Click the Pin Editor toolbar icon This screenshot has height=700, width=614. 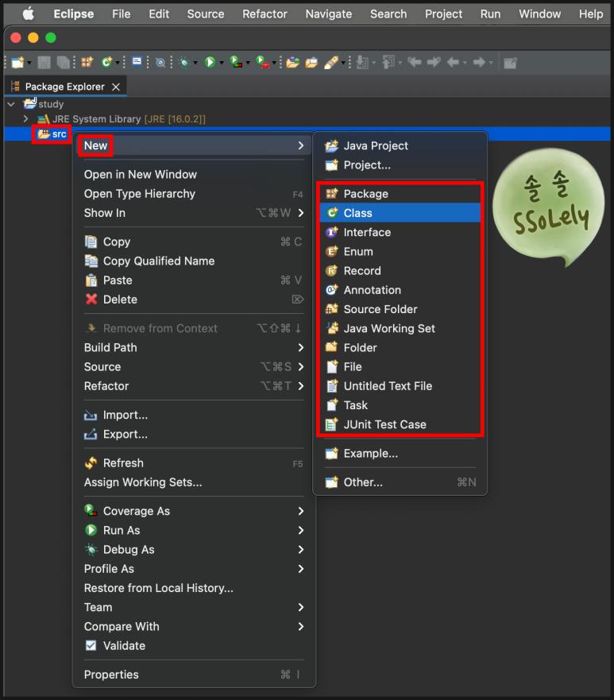[x=510, y=63]
